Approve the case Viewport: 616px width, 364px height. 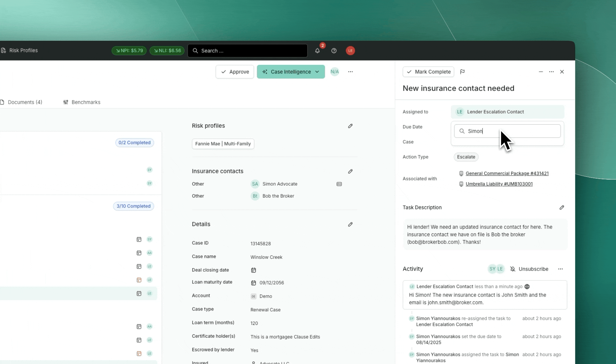coord(235,72)
